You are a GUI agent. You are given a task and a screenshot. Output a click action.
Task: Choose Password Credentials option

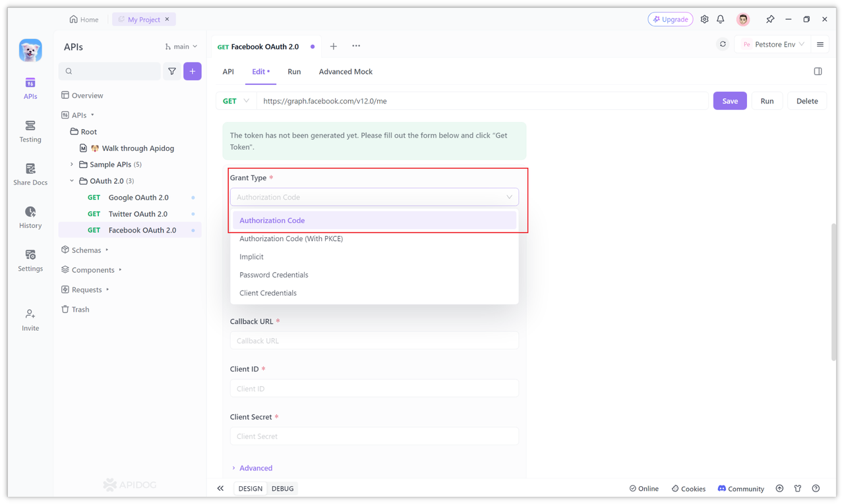374,275
